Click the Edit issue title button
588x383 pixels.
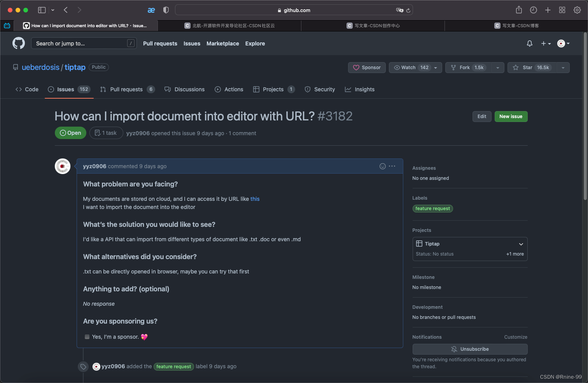point(482,117)
